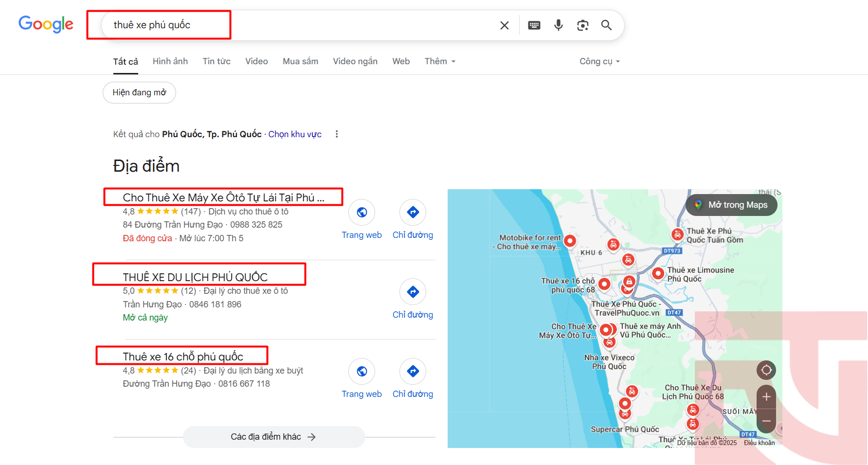The image size is (868, 465).
Task: Switch to the Video ngắn tab
Action: (355, 61)
